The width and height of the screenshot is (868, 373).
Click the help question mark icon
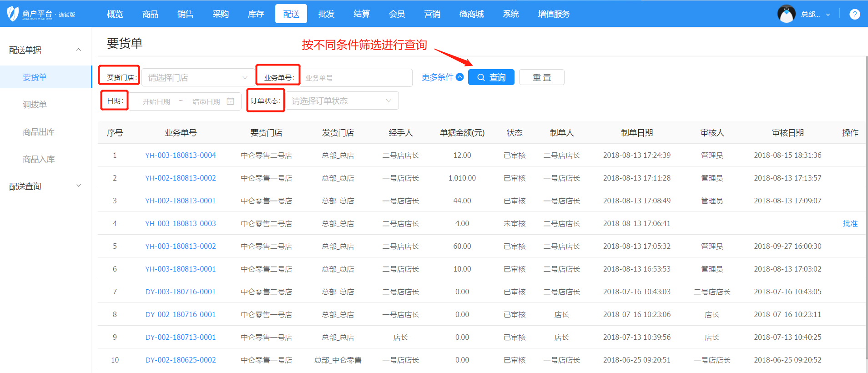(x=854, y=14)
